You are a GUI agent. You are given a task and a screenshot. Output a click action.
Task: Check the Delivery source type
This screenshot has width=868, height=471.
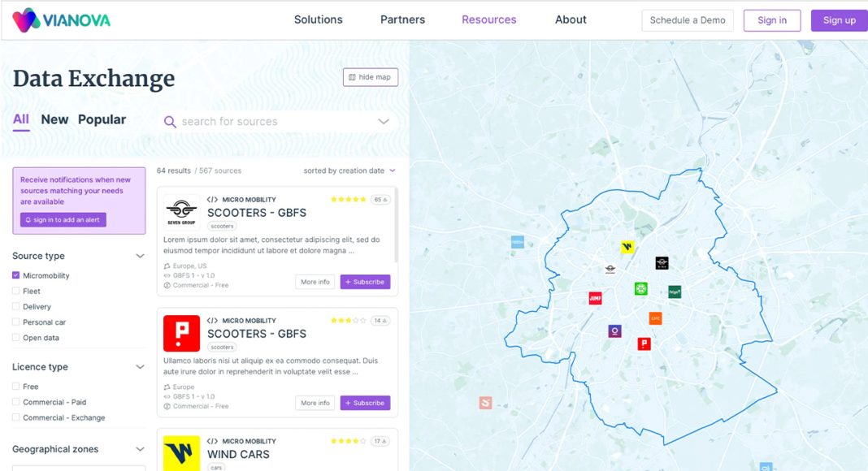(16, 306)
